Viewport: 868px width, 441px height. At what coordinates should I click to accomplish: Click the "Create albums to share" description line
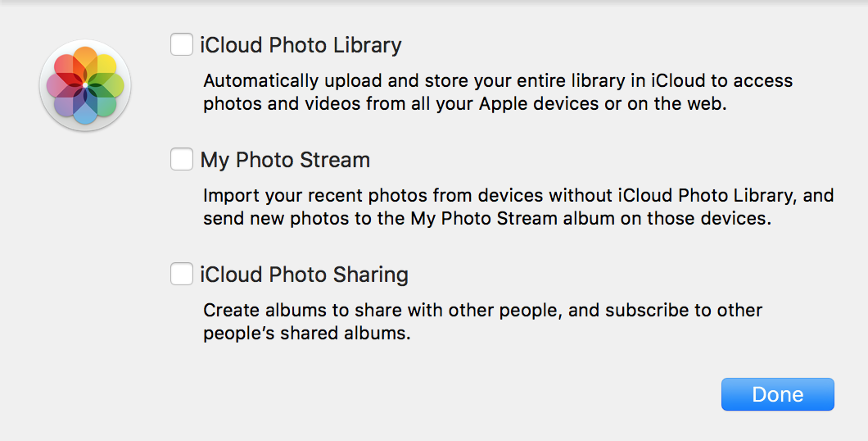click(482, 311)
